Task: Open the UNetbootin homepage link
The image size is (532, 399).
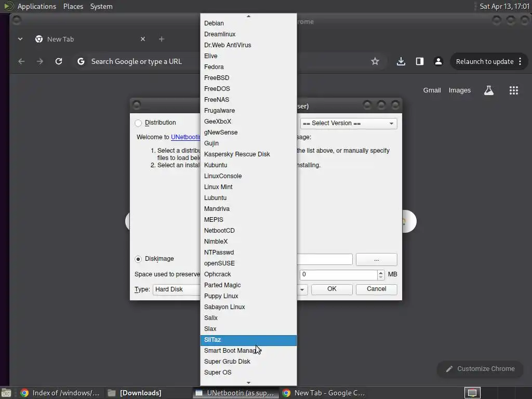Action: [185, 137]
